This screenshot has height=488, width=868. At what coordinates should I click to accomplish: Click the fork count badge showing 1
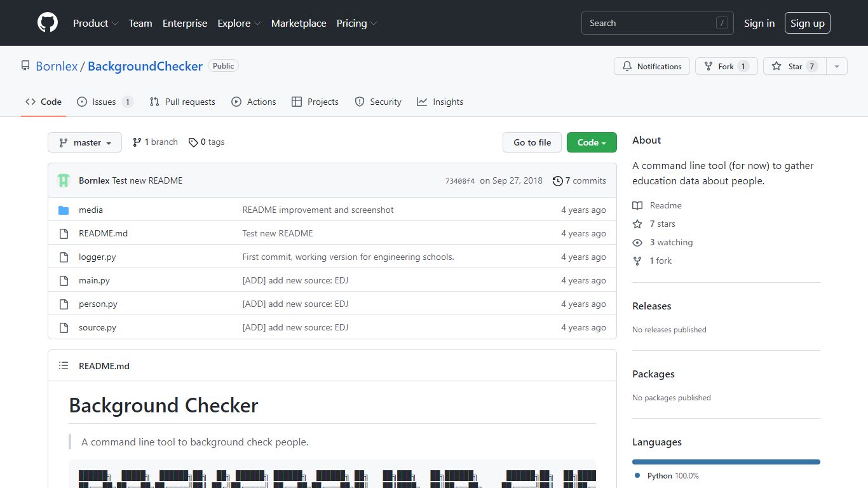743,66
